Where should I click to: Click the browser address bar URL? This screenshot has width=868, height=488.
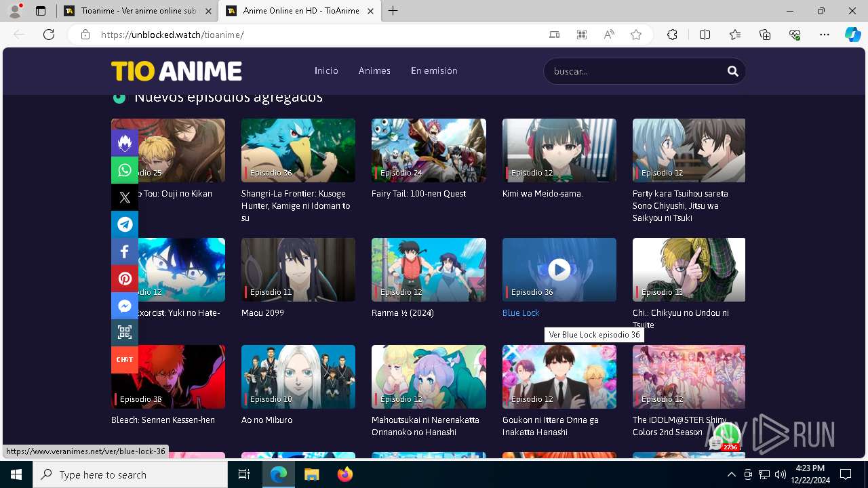172,35
